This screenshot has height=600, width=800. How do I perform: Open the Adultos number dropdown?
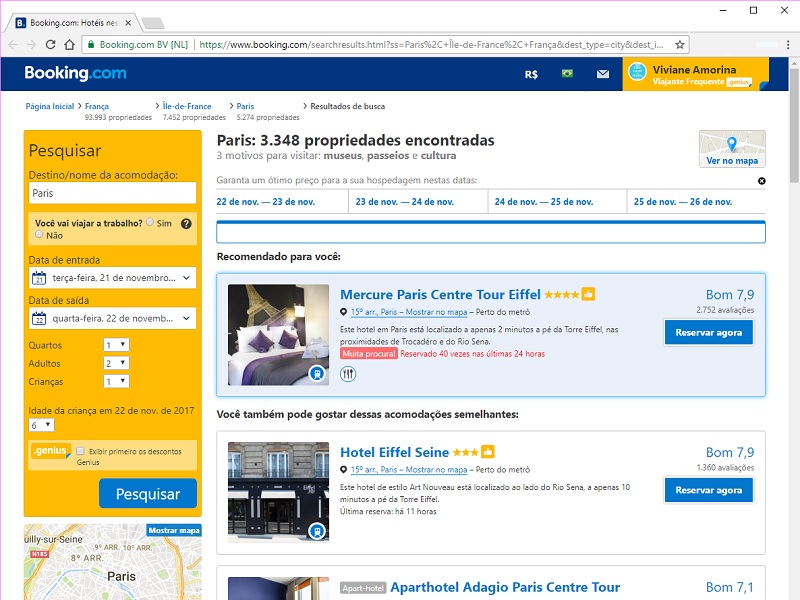point(116,363)
